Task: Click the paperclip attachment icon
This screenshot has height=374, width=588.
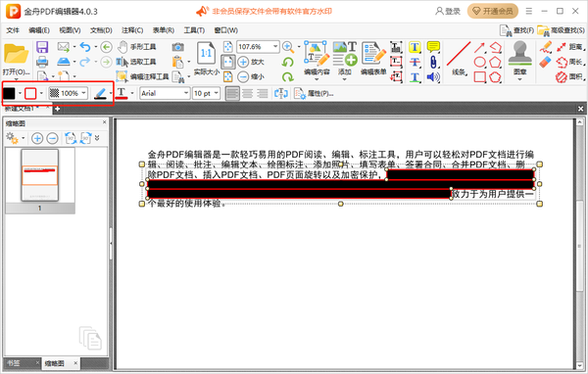Action: coord(433,63)
